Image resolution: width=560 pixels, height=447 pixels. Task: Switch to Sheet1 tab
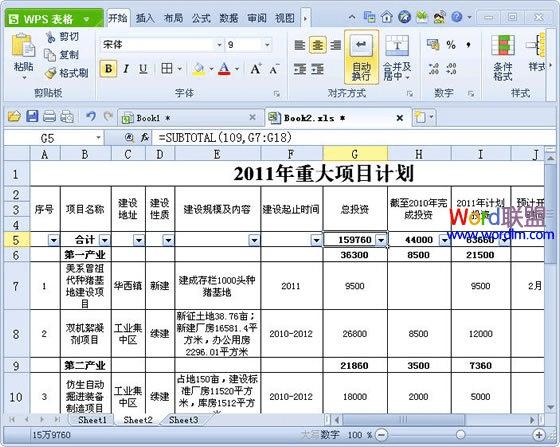[92, 420]
